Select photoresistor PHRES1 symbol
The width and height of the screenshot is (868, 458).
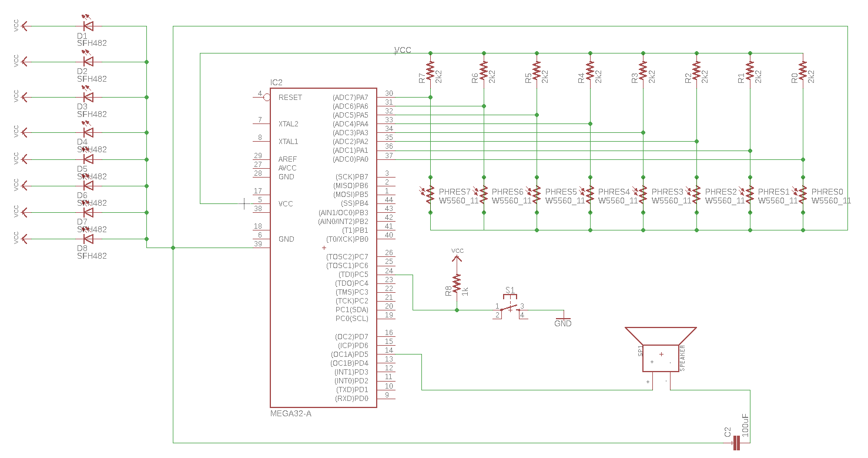[747, 195]
